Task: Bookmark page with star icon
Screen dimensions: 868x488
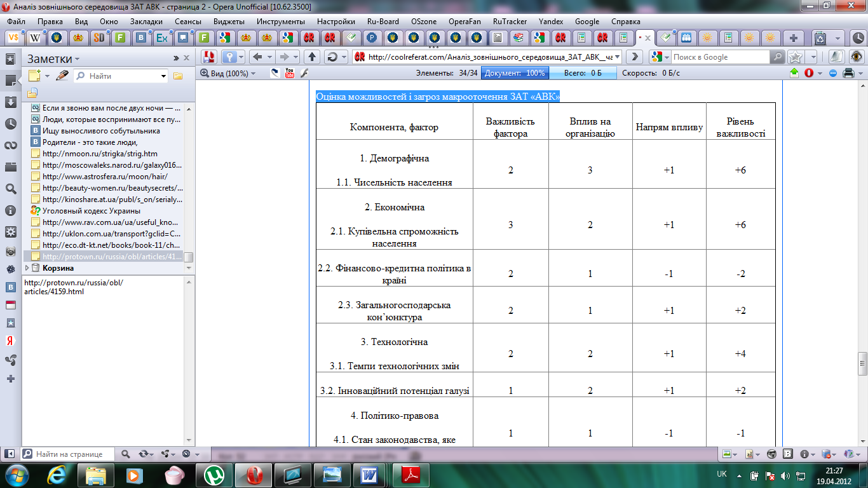Action: coord(796,57)
